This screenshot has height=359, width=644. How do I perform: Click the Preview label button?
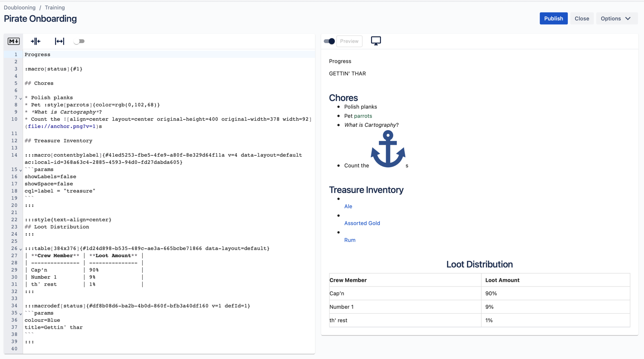(x=349, y=41)
